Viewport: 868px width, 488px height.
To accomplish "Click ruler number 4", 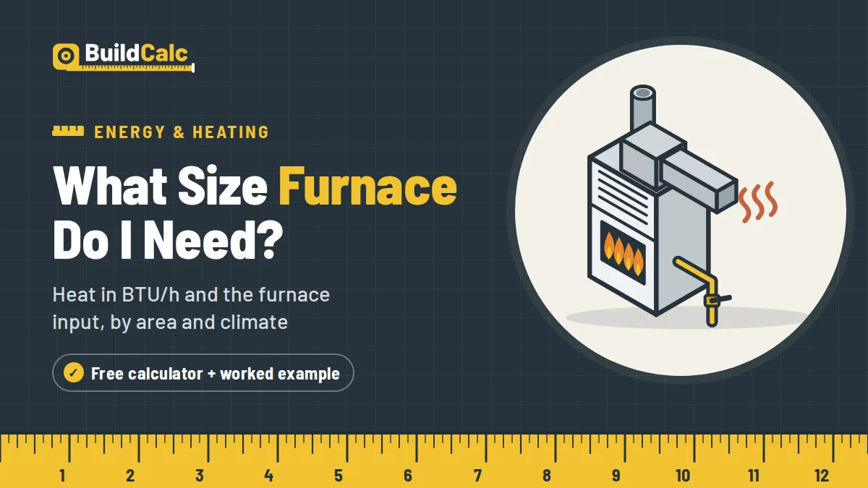I will tap(269, 476).
